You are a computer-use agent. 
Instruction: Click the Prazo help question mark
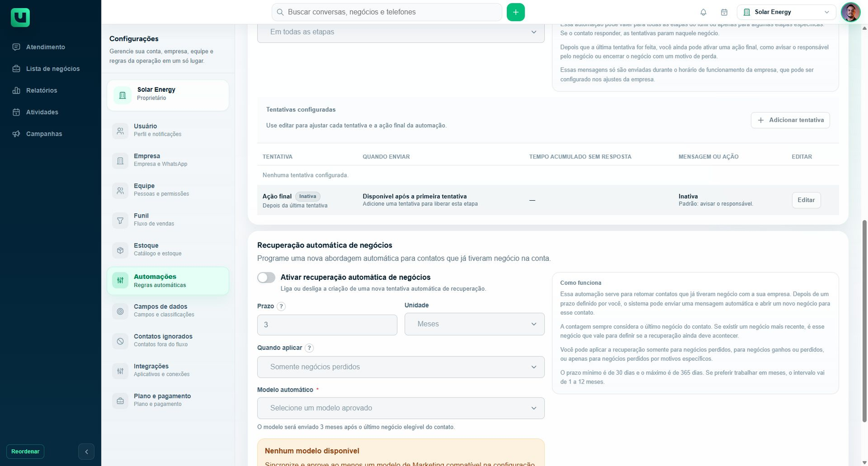(x=281, y=307)
